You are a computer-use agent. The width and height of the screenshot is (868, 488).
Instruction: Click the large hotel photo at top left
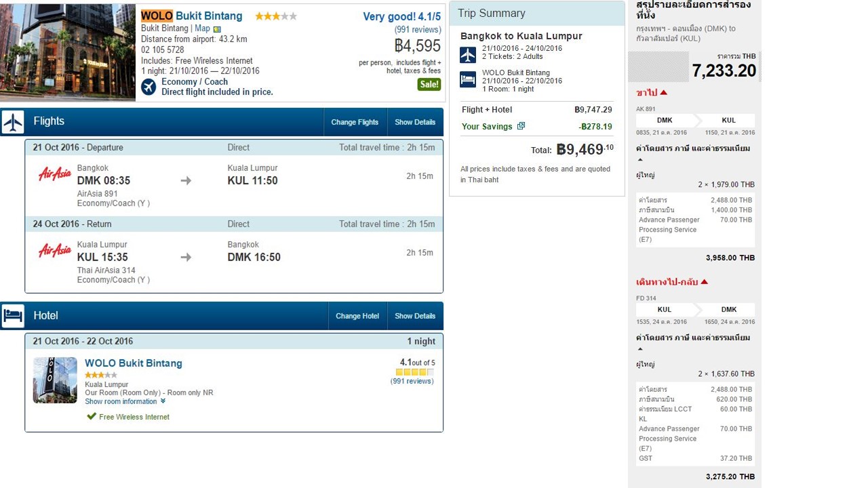click(x=68, y=52)
